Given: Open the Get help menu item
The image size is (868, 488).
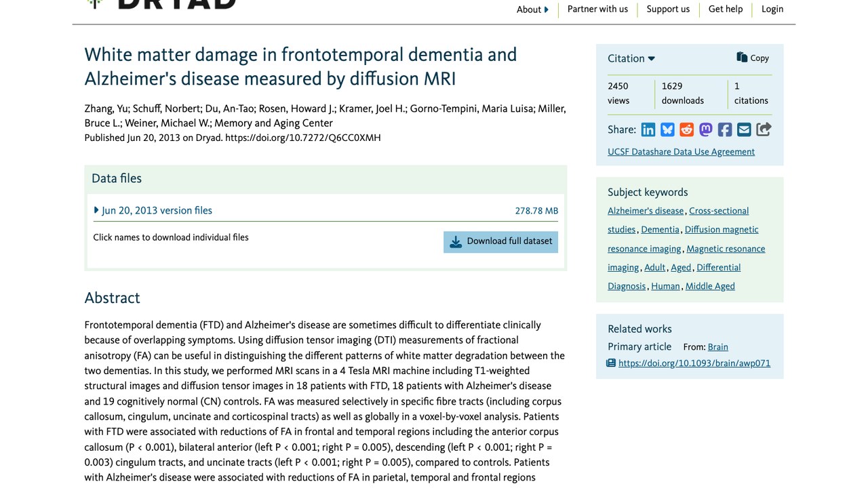Looking at the screenshot, I should pyautogui.click(x=726, y=9).
